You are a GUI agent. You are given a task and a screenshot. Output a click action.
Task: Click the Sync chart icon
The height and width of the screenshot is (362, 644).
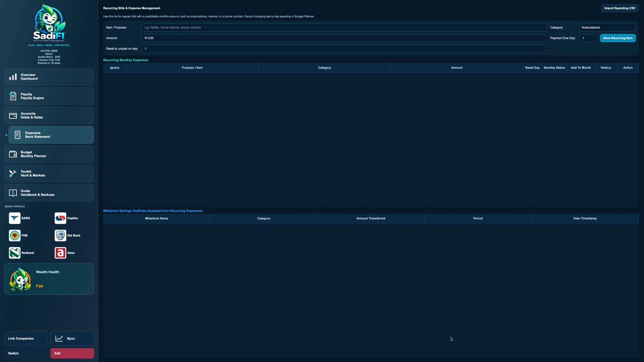(59, 338)
